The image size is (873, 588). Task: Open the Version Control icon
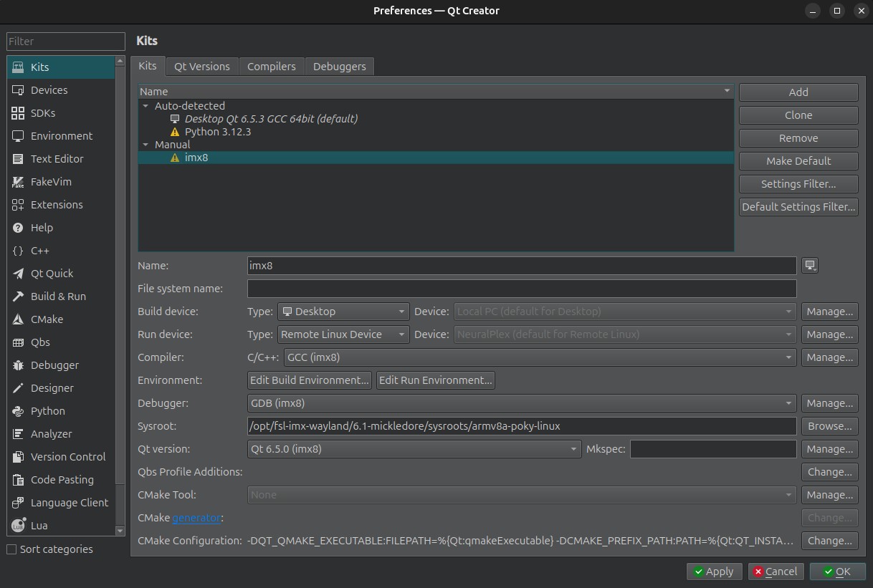(x=19, y=457)
